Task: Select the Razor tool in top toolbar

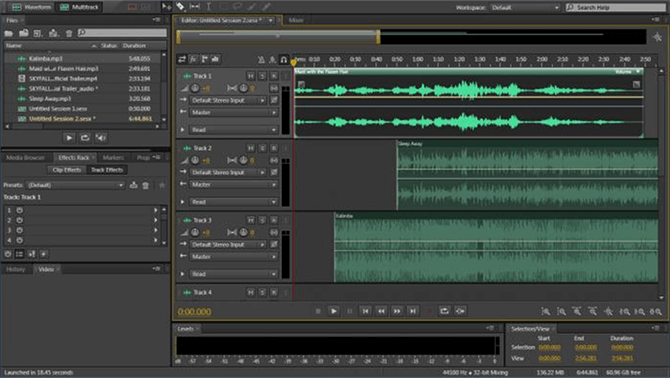Action: (x=181, y=7)
